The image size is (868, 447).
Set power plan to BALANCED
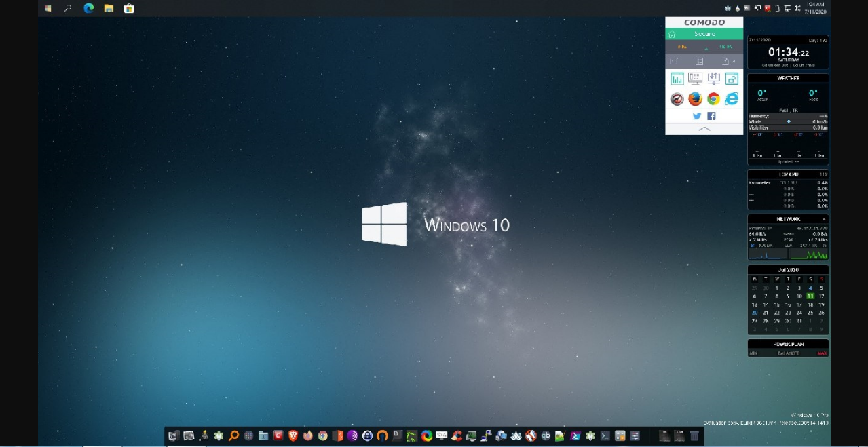(x=788, y=353)
